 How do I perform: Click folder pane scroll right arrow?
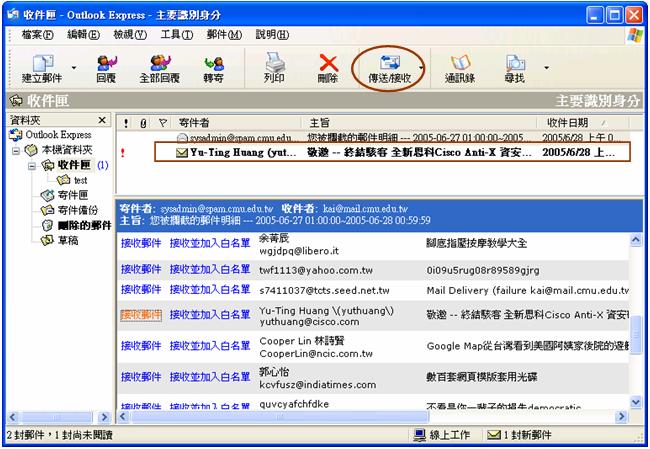104,417
